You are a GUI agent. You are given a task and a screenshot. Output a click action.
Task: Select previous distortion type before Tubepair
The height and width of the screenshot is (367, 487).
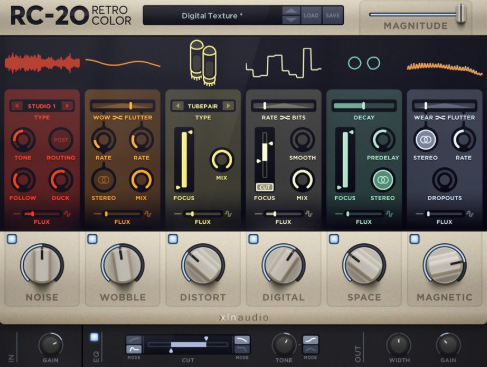177,106
